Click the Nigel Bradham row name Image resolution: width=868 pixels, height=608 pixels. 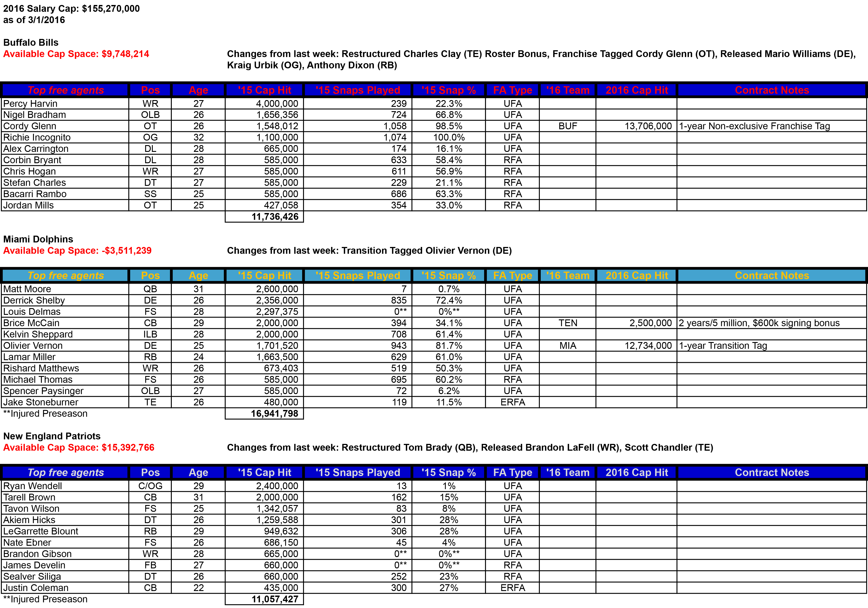65,115
